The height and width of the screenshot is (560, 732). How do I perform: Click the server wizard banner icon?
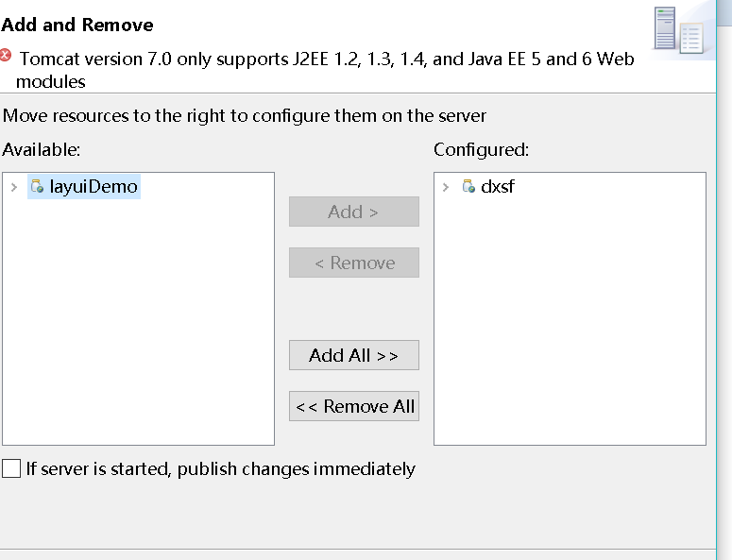pos(678,28)
